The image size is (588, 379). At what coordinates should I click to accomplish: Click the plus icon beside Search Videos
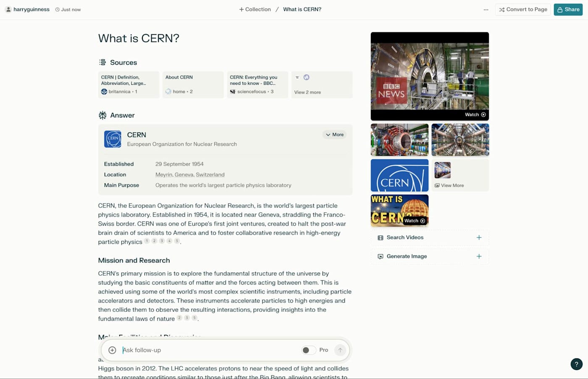[x=479, y=237]
